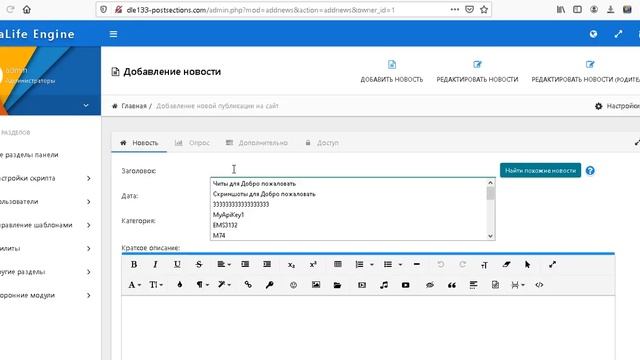Insert a quote block
640x360 pixels.
click(452, 285)
